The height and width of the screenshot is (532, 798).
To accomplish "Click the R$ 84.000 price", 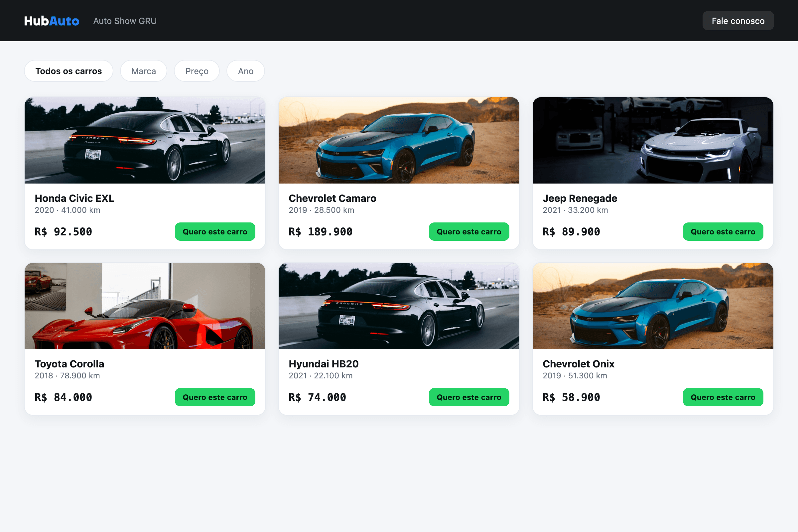I will pos(64,397).
